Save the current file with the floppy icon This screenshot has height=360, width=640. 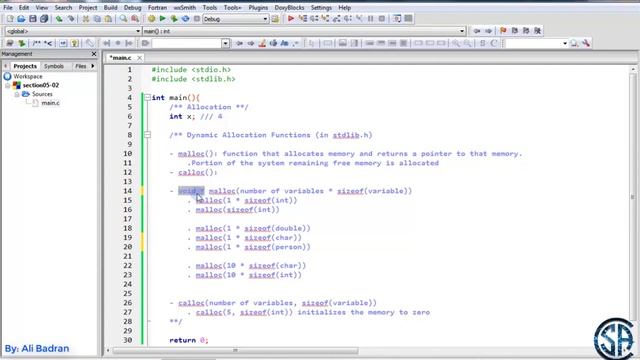point(33,19)
